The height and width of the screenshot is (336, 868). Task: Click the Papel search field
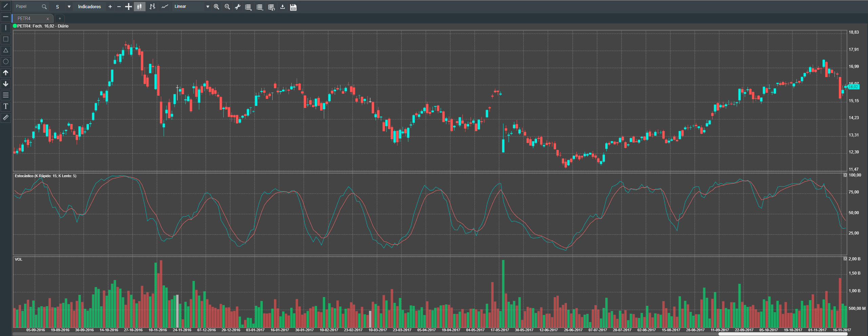click(31, 6)
